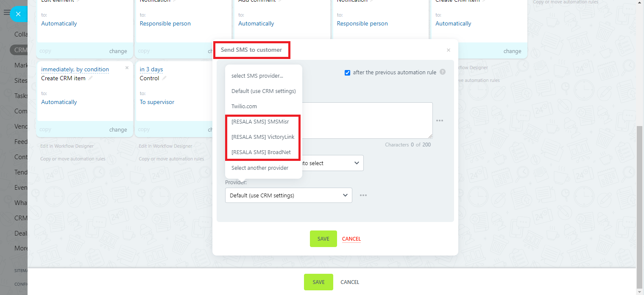This screenshot has width=644, height=295.
Task: Cancel the Send SMS dialog
Action: tap(351, 239)
